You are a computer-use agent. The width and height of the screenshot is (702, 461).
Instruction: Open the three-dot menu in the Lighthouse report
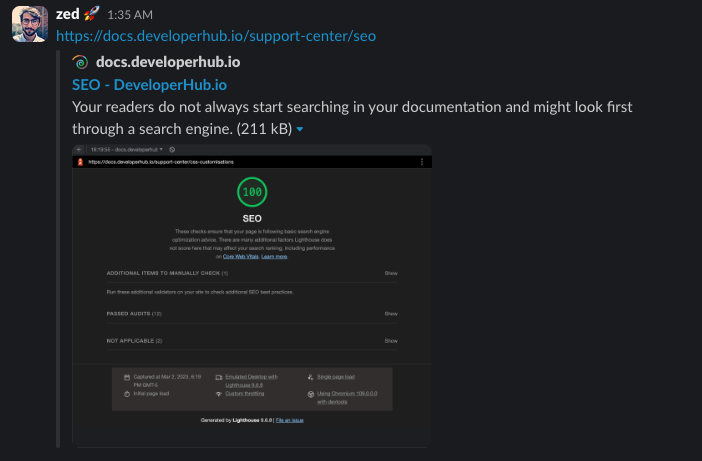pos(422,162)
